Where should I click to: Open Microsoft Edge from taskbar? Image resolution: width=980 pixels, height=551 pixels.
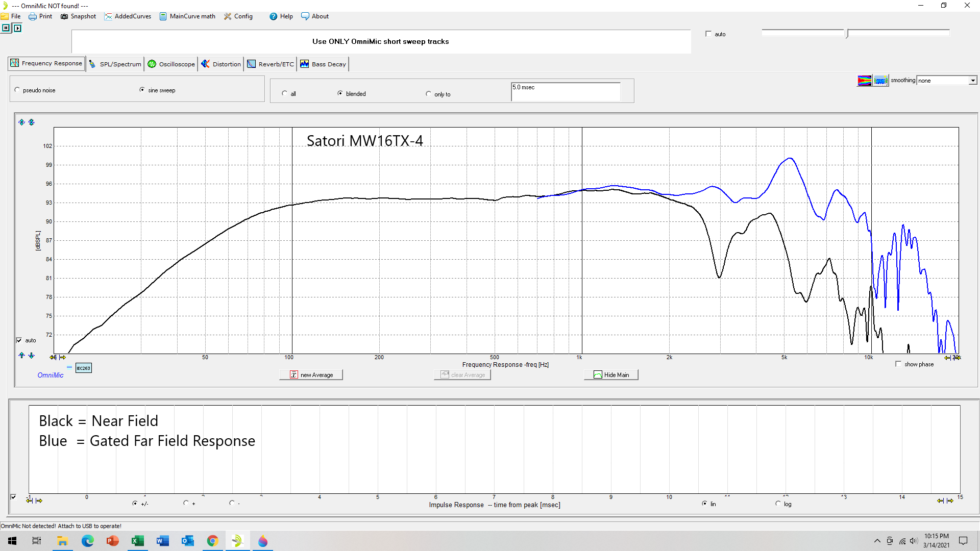[x=87, y=541]
